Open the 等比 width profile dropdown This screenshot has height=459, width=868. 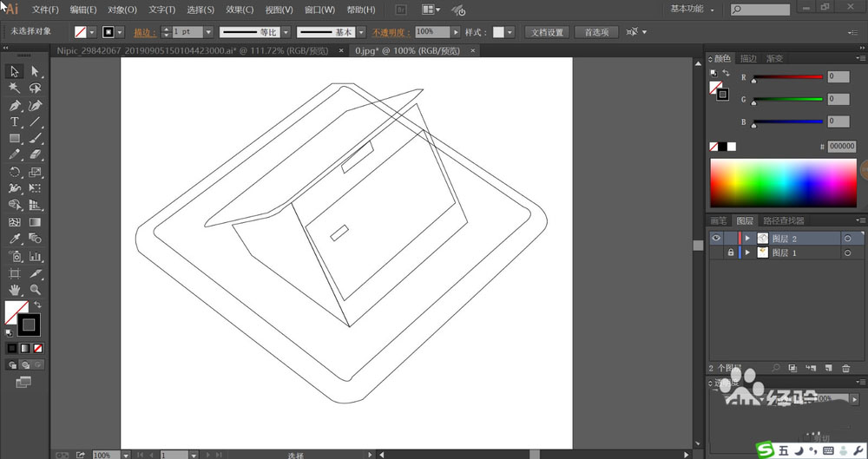tap(286, 32)
